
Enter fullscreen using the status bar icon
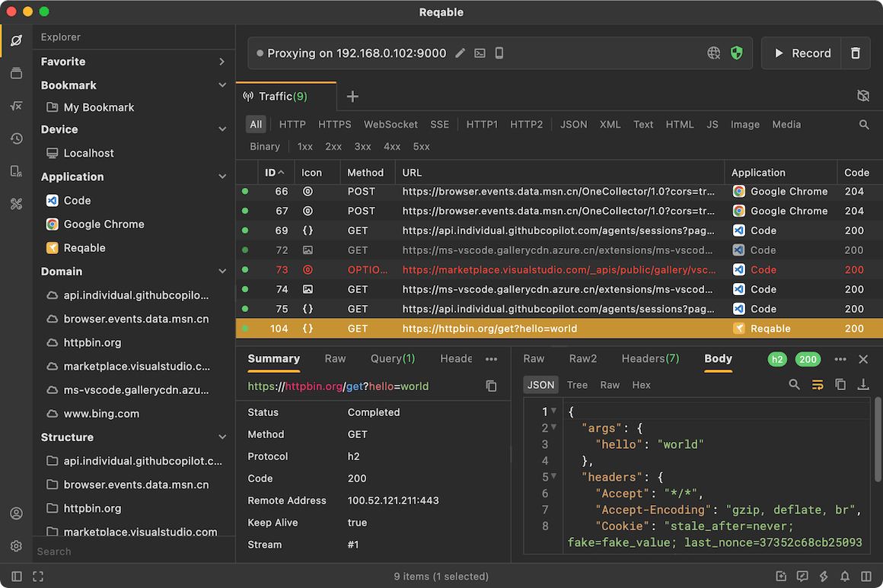38,576
